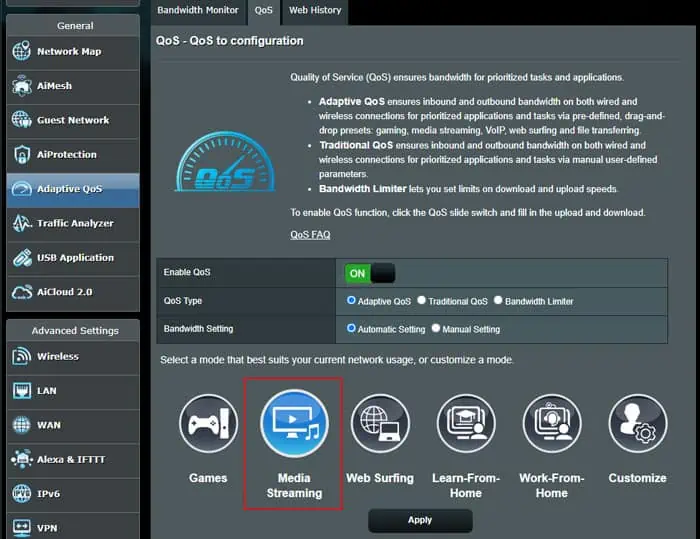Click the Advanced Settings section header
Screen dimensions: 700x539
tap(75, 331)
